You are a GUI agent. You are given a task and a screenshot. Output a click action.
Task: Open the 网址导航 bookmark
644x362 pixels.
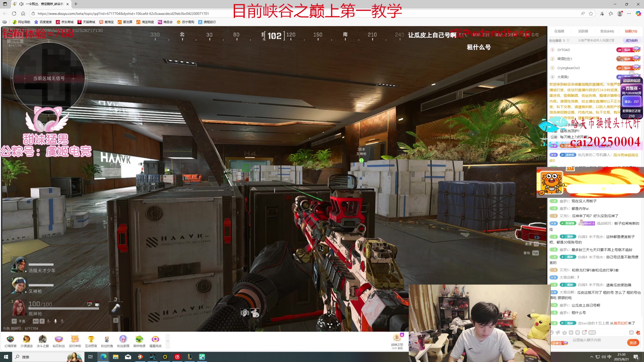pyautogui.click(x=21, y=22)
